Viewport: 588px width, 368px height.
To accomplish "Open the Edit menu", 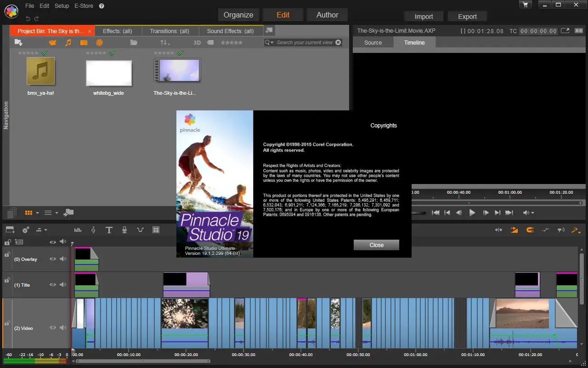I will click(45, 6).
